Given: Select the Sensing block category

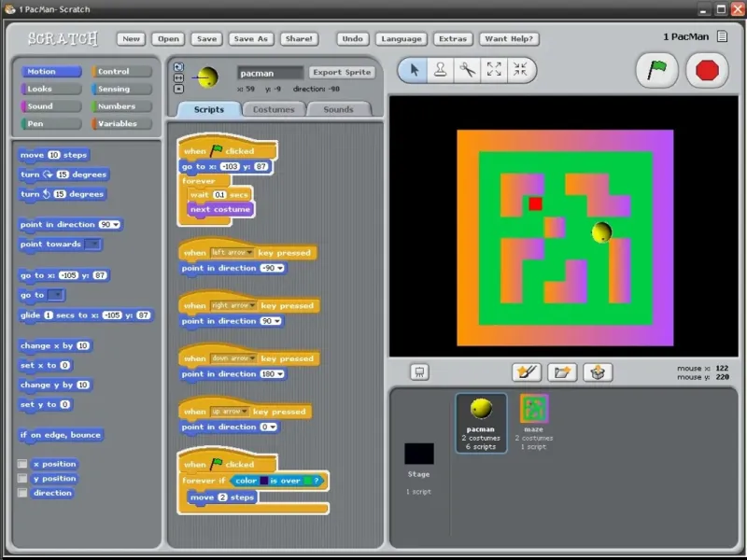Looking at the screenshot, I should [x=122, y=89].
